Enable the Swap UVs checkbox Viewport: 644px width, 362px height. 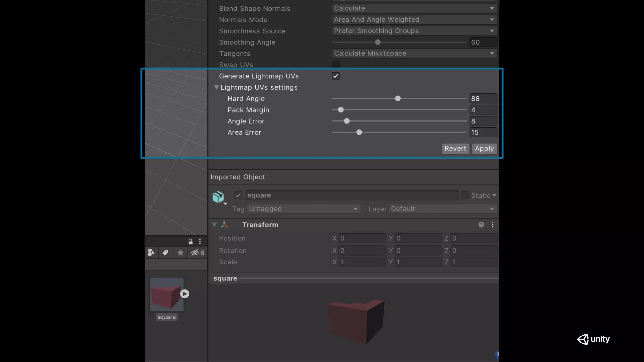(x=336, y=65)
